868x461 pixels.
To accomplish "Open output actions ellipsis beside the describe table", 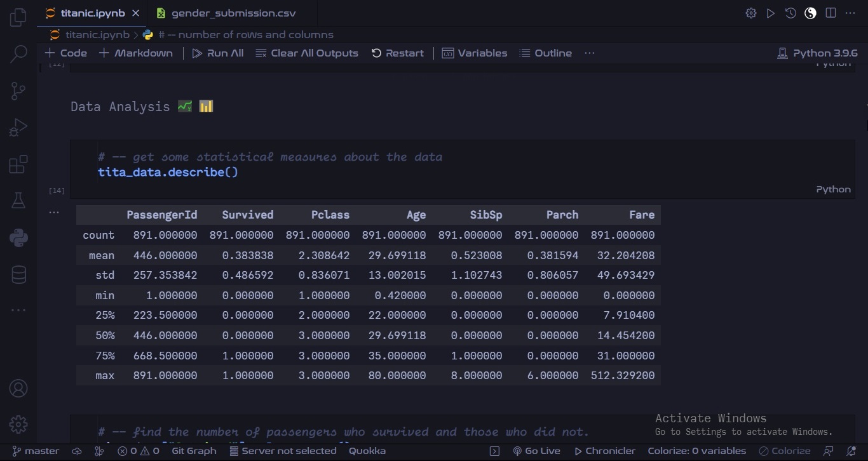I will pyautogui.click(x=54, y=213).
